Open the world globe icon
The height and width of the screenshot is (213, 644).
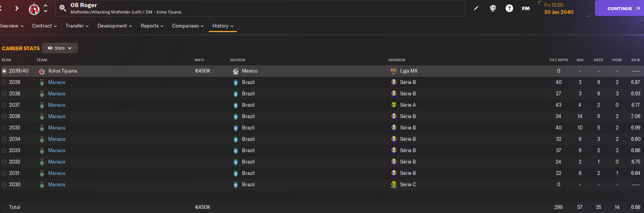coord(493,9)
